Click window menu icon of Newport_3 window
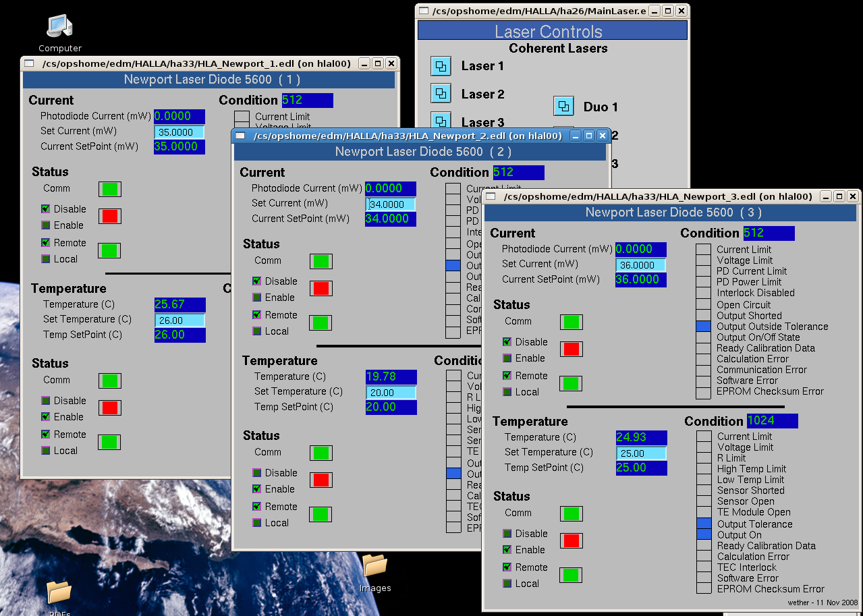Screen dimensions: 863x616 (x=491, y=196)
